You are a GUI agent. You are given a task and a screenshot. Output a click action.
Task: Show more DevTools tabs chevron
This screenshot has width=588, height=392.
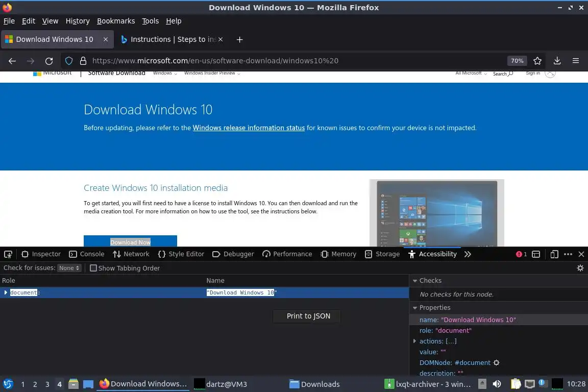468,254
